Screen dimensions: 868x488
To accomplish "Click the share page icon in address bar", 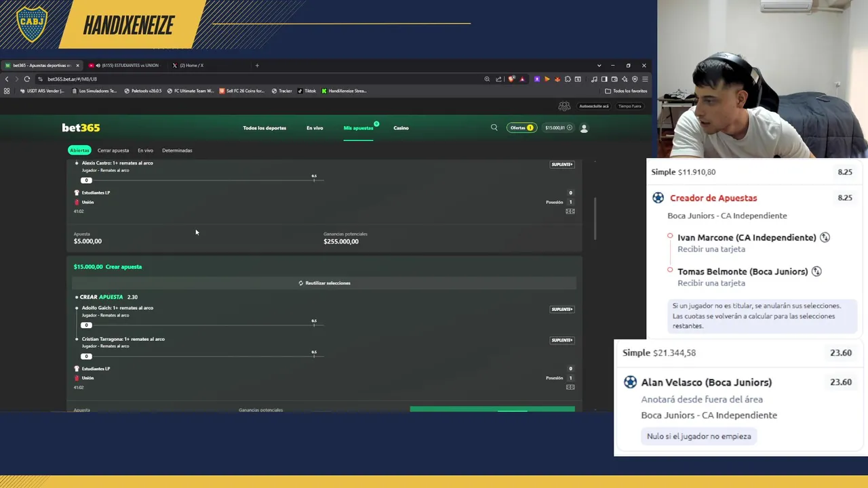I will (499, 79).
